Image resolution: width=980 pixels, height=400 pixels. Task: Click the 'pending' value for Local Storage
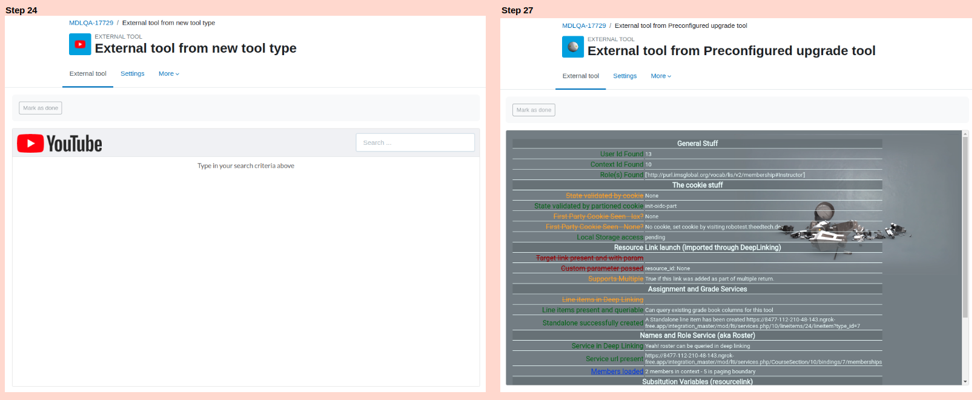tap(655, 238)
